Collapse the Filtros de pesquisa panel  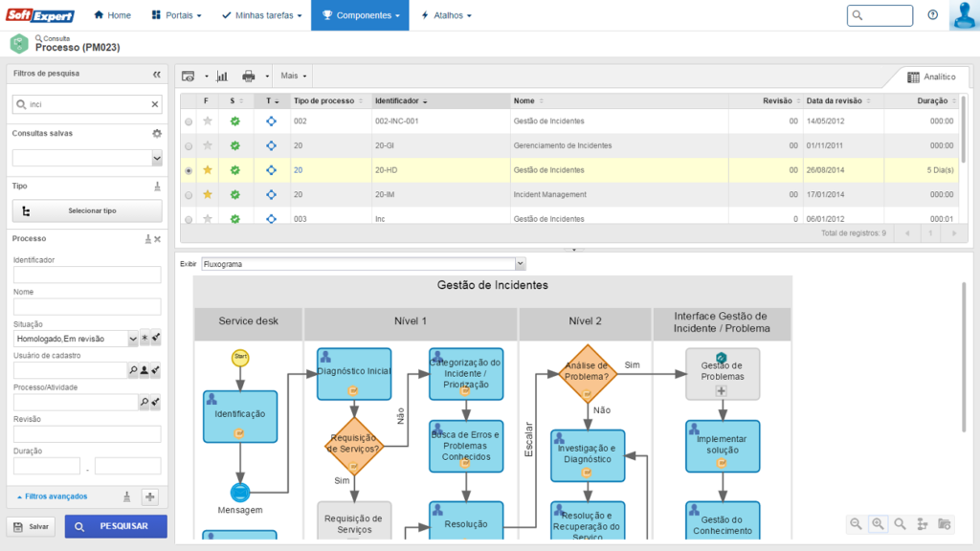click(157, 74)
